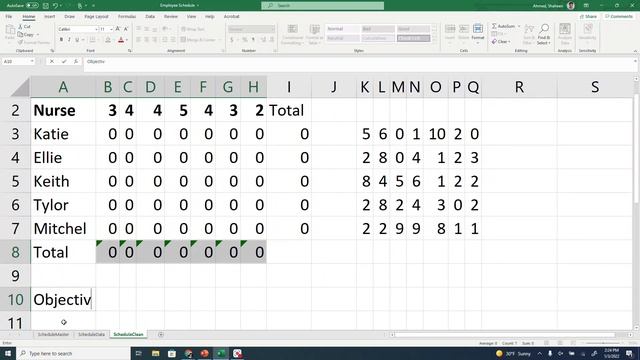Apply the red font color

[x=121, y=40]
